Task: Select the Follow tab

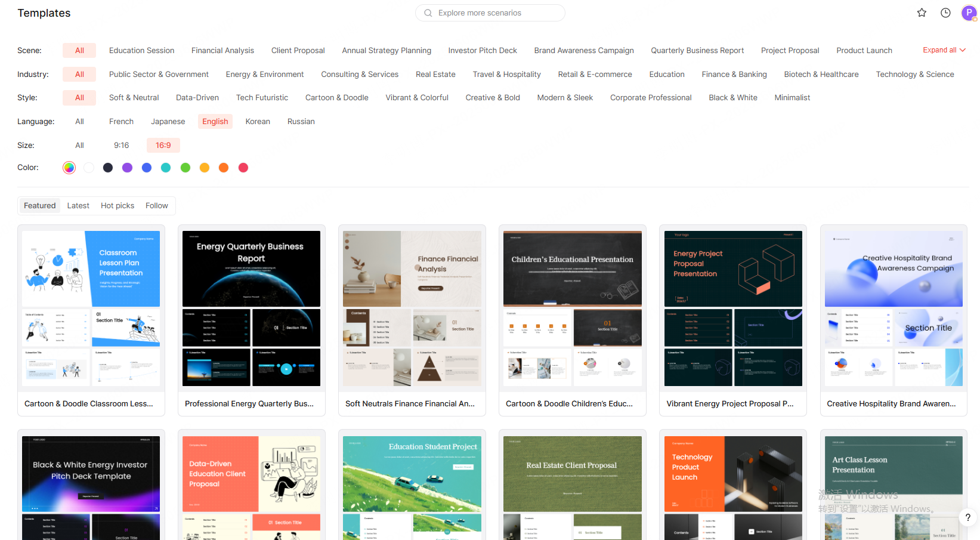Action: (x=156, y=205)
